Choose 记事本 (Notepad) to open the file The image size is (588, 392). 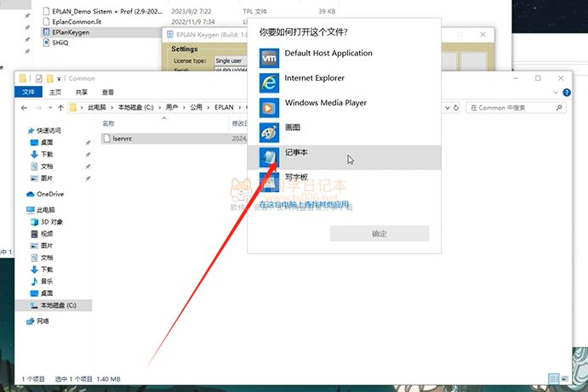coord(269,157)
